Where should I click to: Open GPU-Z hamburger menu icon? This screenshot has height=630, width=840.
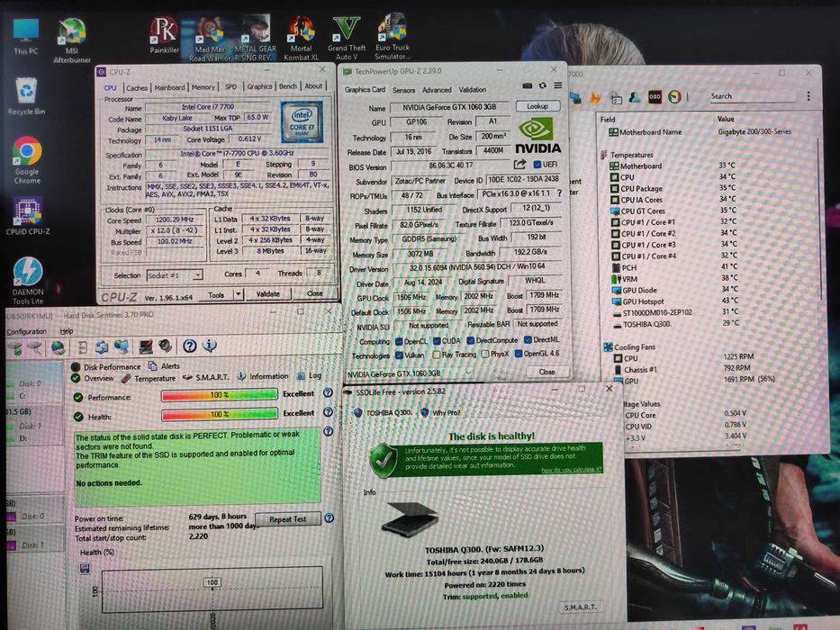tap(557, 85)
